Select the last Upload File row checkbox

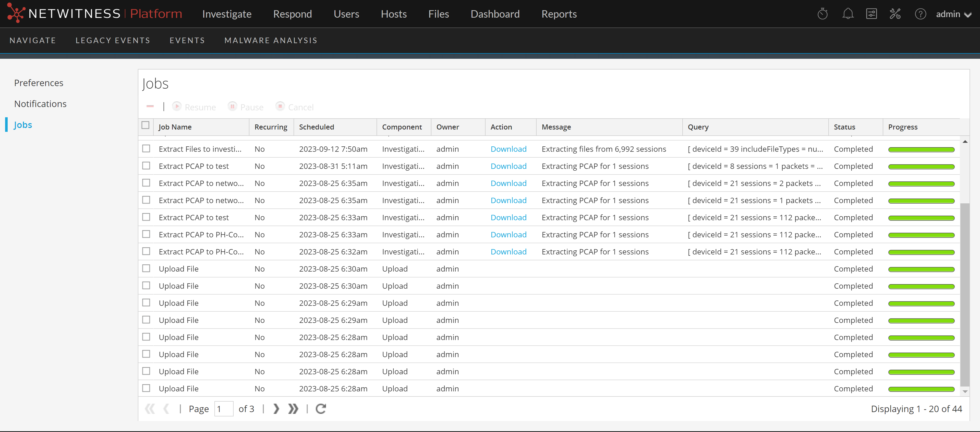[x=146, y=388]
